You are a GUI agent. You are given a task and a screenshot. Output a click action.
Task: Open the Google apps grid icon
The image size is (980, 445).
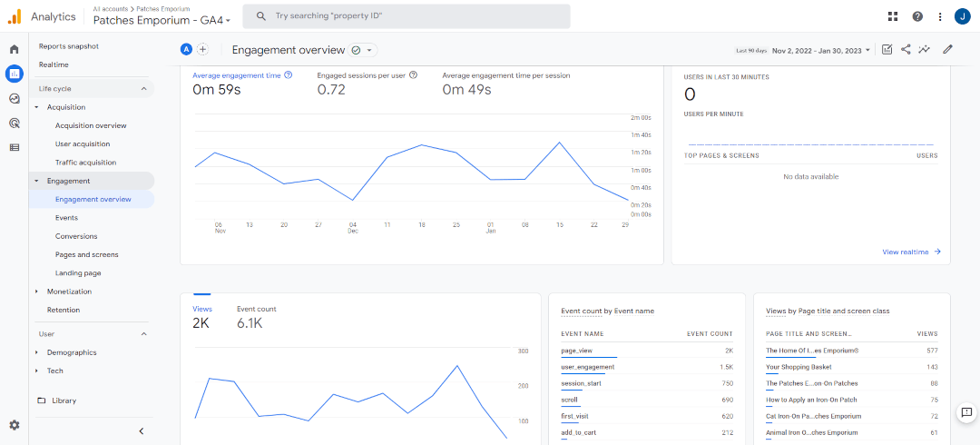coord(893,16)
